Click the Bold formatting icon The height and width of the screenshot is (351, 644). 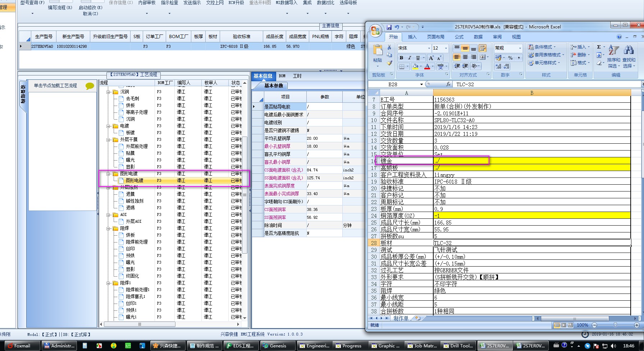pyautogui.click(x=401, y=58)
